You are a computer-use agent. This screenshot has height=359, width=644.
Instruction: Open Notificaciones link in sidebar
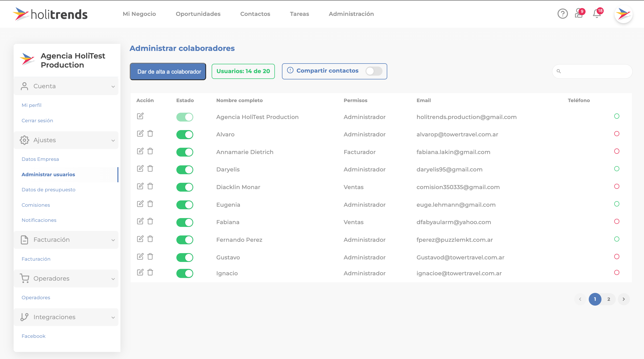[39, 220]
